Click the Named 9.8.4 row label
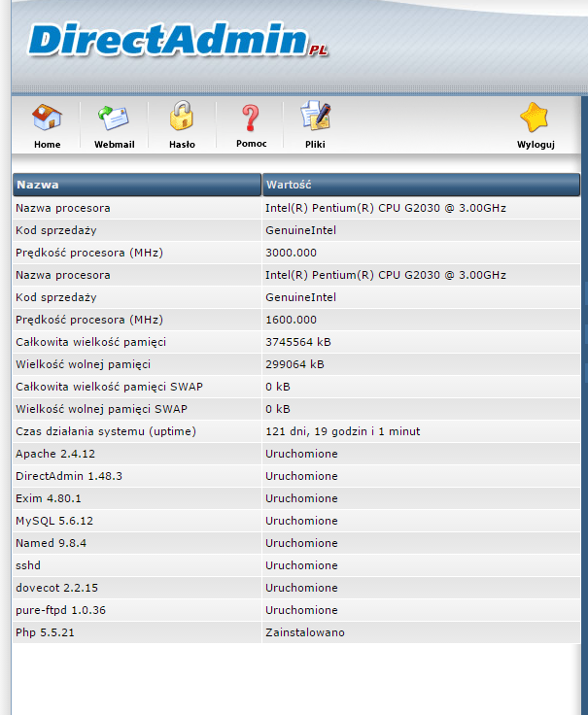 click(x=51, y=543)
